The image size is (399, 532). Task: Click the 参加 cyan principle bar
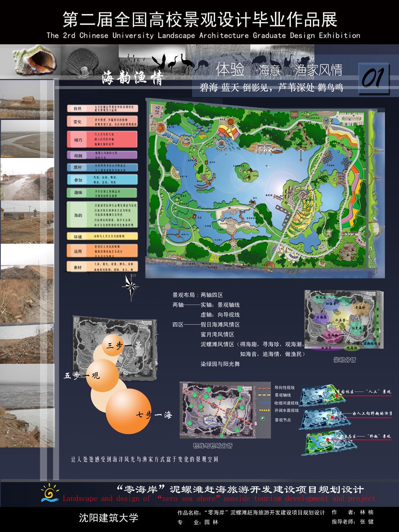click(x=103, y=180)
